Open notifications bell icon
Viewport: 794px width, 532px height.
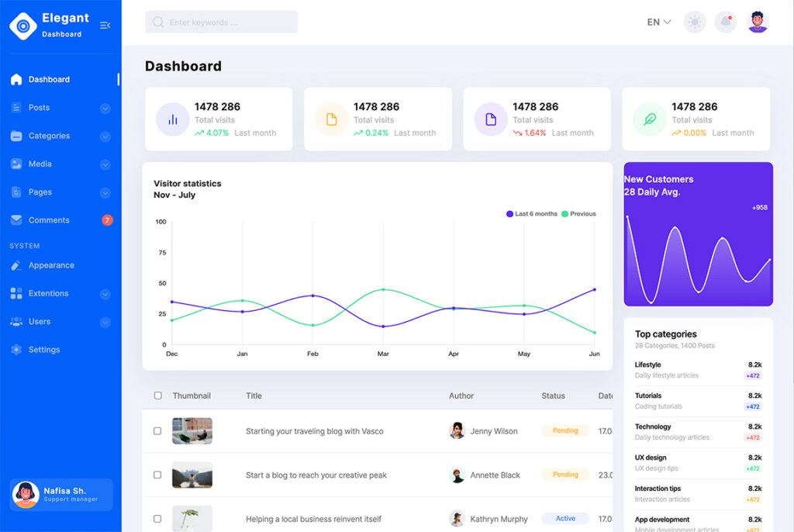click(726, 22)
